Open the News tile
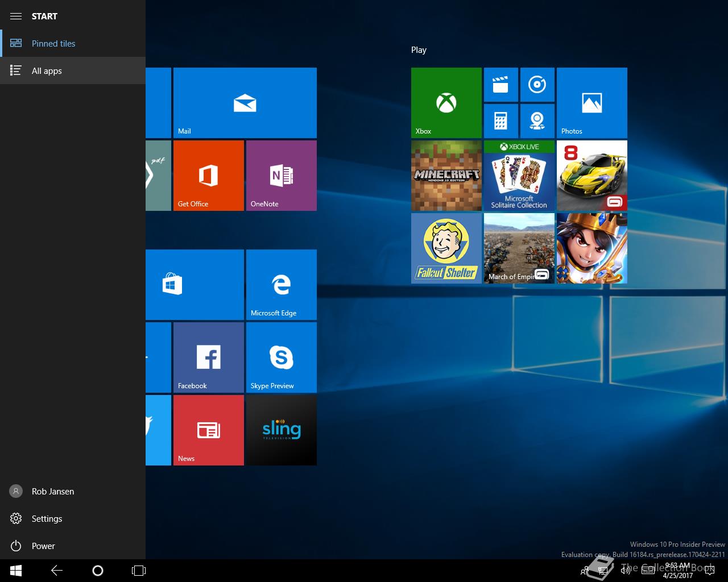This screenshot has height=582, width=728. 209,430
